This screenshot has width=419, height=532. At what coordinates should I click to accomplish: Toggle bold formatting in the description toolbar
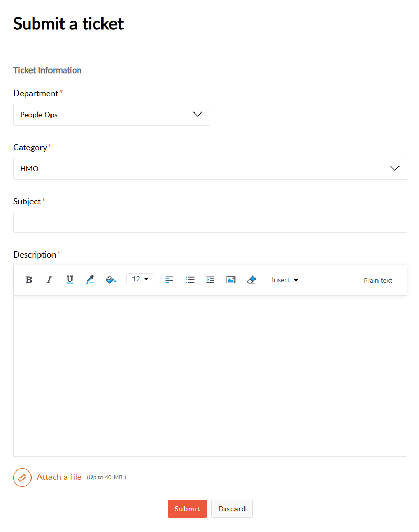[29, 280]
